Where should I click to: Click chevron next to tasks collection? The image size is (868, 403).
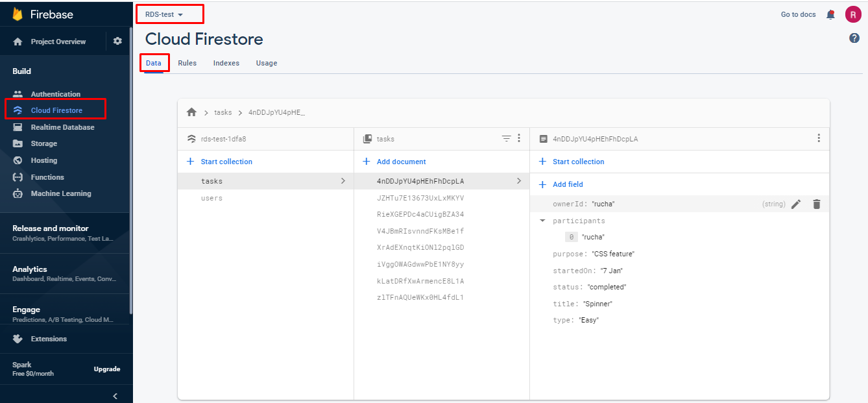[x=343, y=181]
